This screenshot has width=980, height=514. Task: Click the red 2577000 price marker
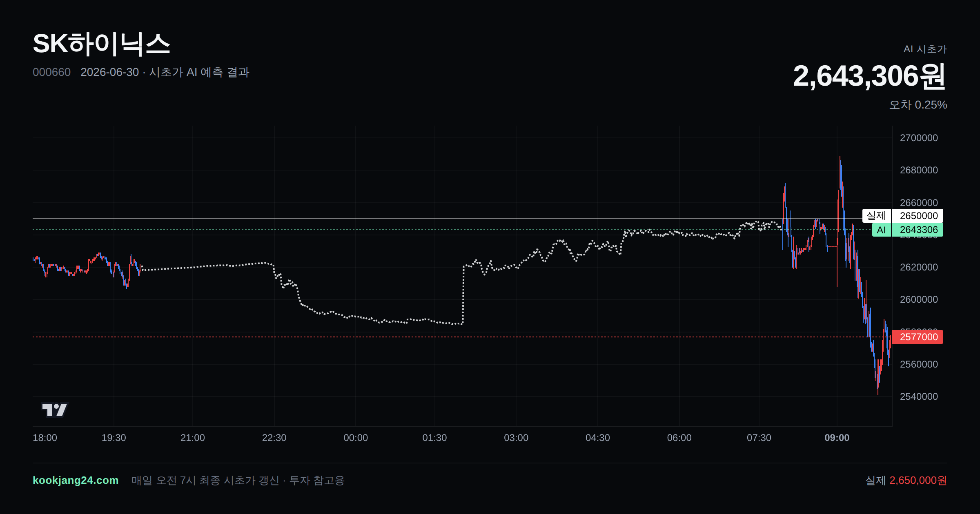click(918, 337)
